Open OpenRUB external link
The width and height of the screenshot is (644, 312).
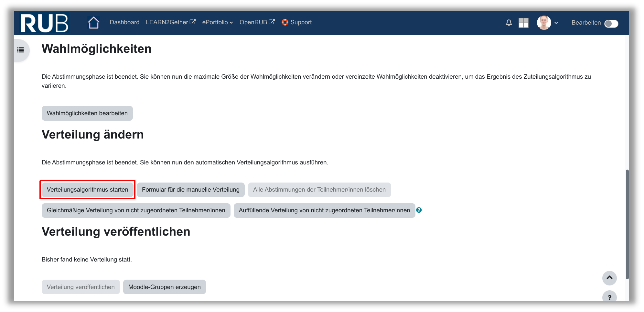[257, 22]
